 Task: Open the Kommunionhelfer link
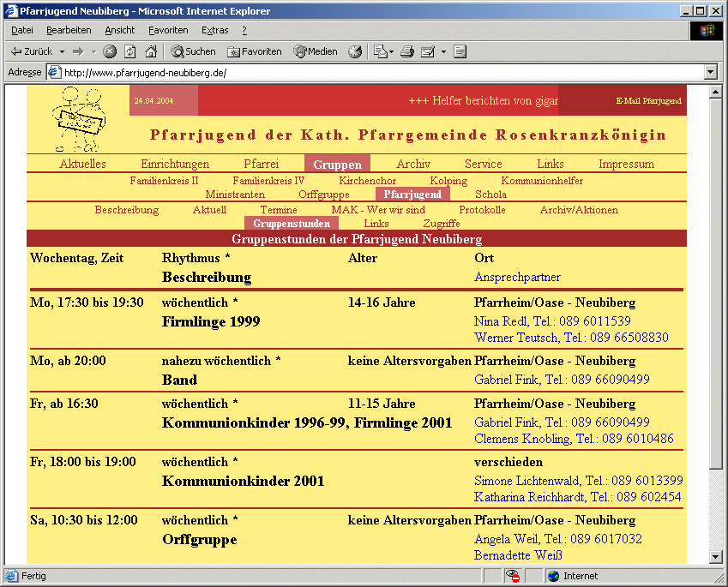[x=542, y=181]
